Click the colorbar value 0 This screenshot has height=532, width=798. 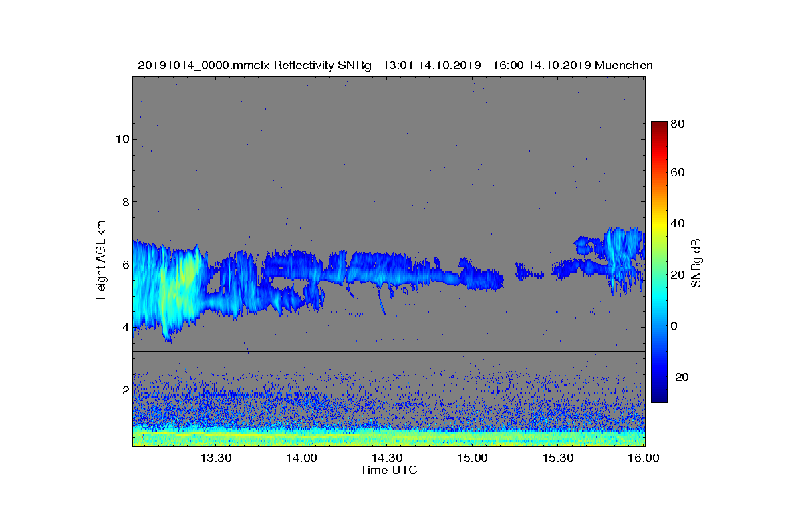tap(675, 326)
